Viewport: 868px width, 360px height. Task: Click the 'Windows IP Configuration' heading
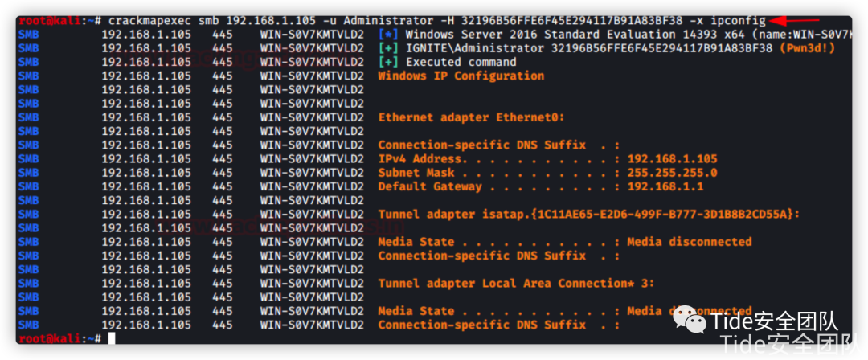(x=461, y=76)
